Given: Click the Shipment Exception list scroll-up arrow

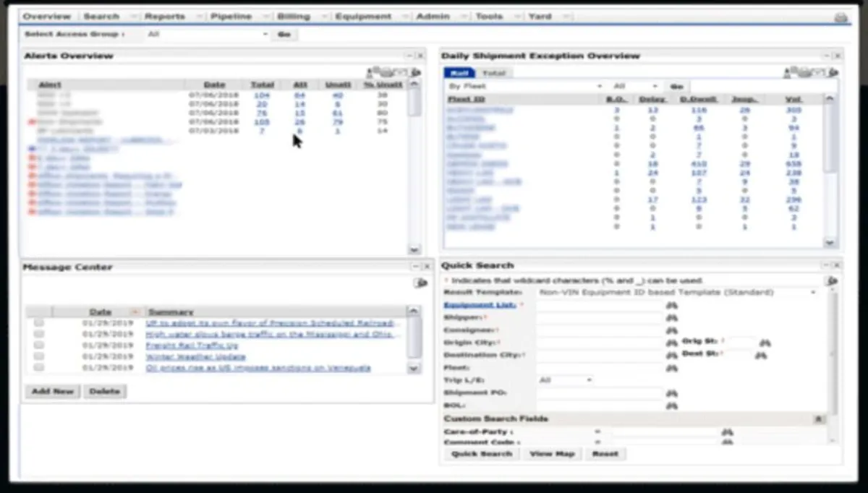Looking at the screenshot, I should click(830, 100).
